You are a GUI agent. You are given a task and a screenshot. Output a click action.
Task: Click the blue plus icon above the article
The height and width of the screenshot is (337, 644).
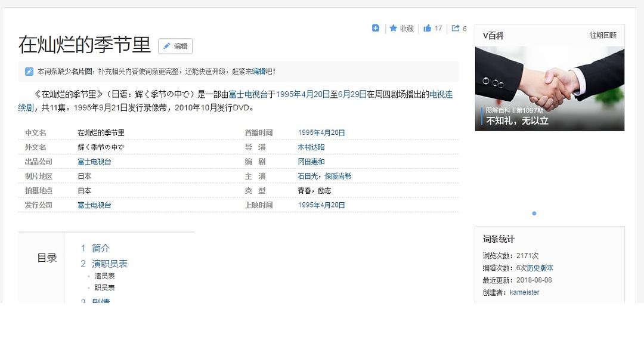pos(376,28)
